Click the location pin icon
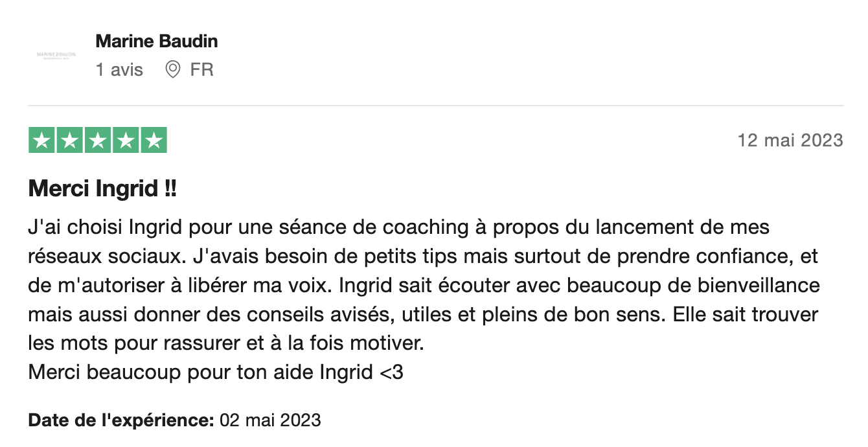This screenshot has height=447, width=868. click(x=172, y=70)
